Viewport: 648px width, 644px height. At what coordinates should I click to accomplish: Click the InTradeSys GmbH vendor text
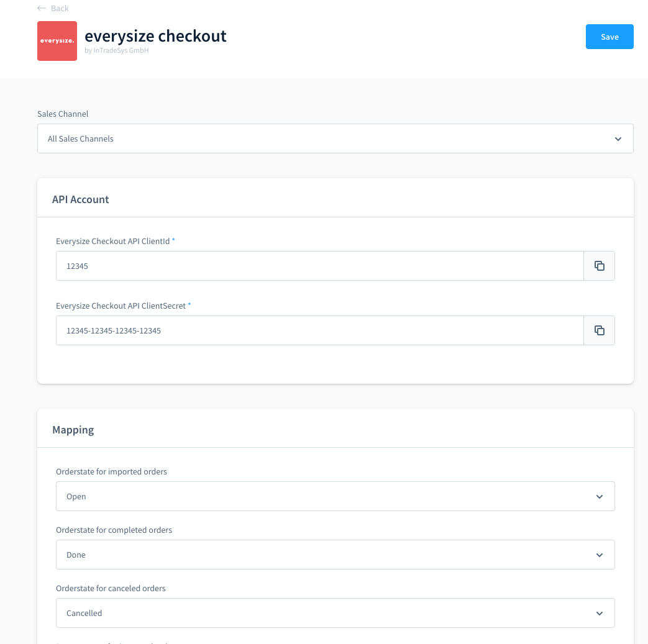pyautogui.click(x=121, y=50)
